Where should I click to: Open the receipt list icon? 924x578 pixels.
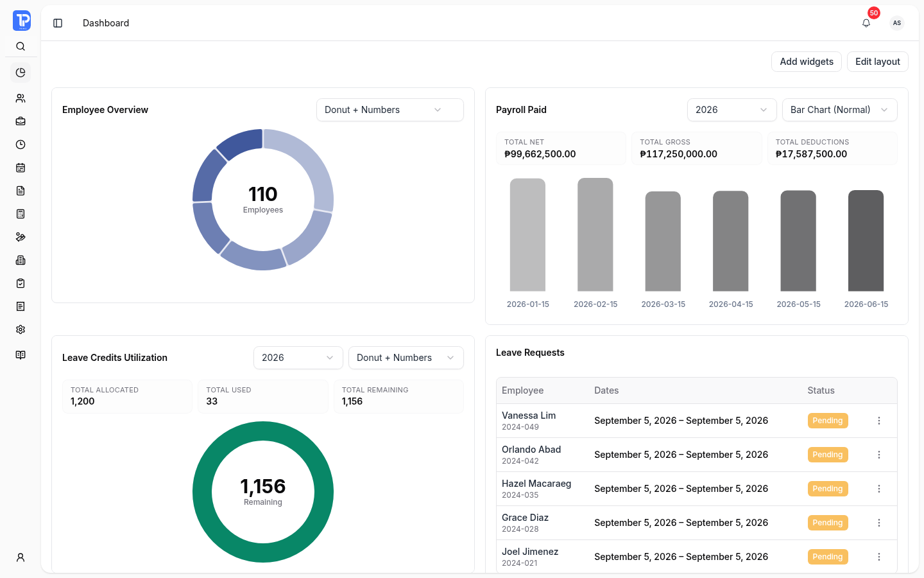21,306
